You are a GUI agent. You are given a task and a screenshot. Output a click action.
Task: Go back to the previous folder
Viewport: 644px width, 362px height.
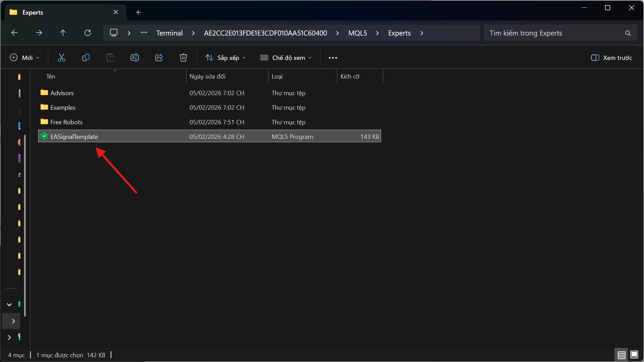[x=15, y=33]
